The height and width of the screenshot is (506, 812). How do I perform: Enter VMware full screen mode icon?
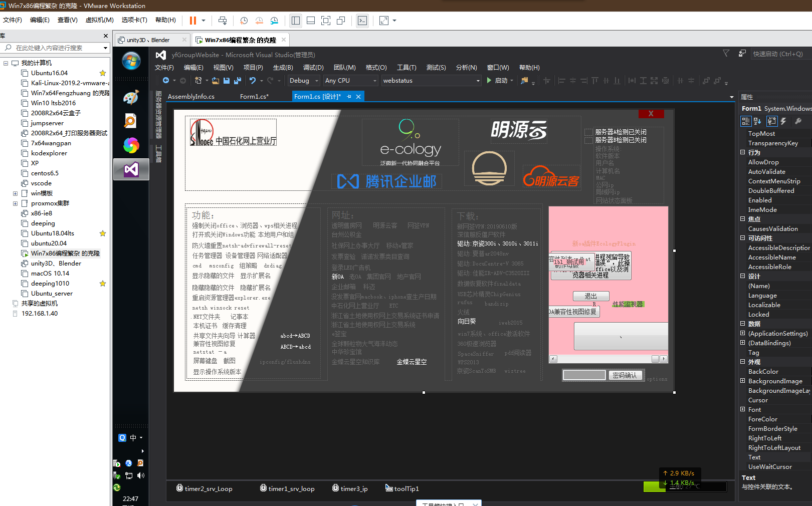(326, 21)
